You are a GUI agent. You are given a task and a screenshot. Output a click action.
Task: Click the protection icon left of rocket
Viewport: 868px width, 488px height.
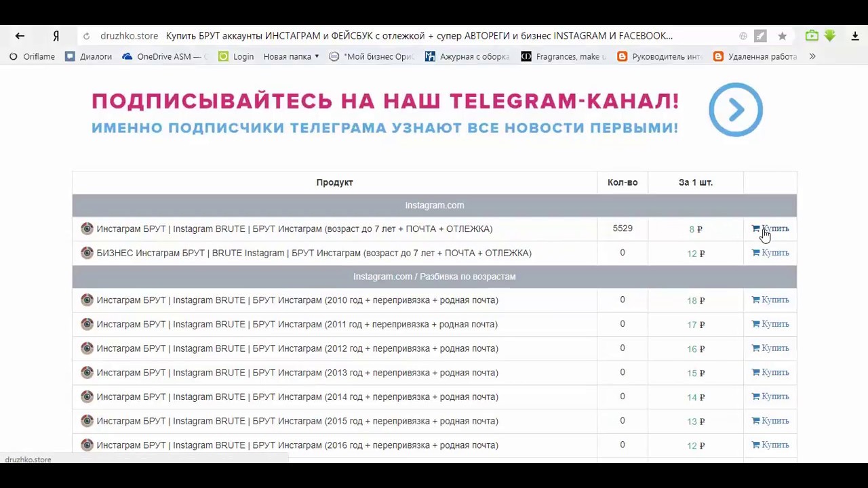point(743,36)
